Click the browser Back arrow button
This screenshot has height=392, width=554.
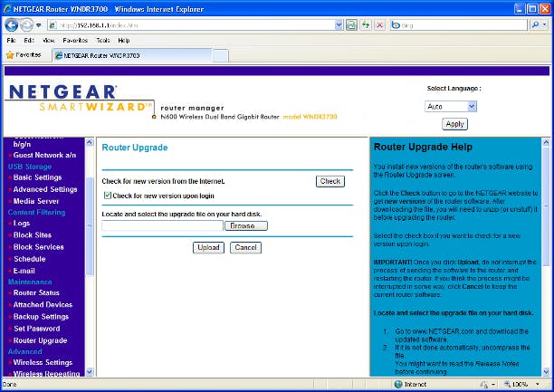point(12,25)
